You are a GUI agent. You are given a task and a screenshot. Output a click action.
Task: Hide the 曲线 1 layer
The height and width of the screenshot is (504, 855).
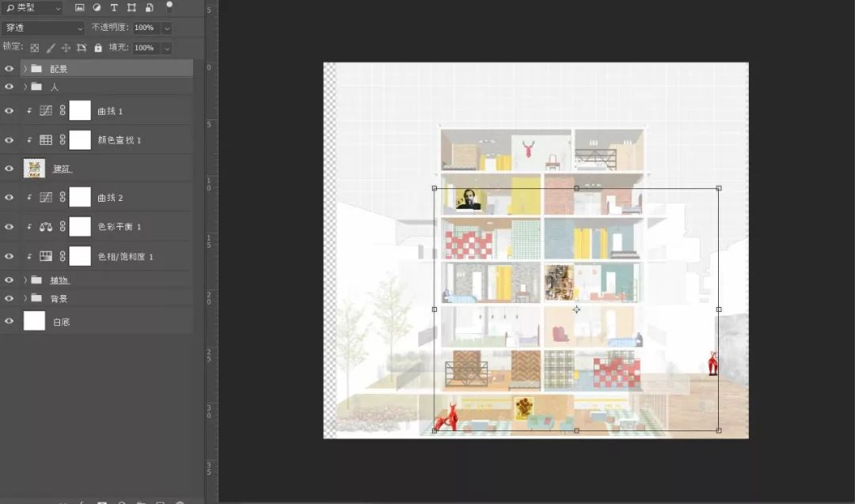point(9,111)
